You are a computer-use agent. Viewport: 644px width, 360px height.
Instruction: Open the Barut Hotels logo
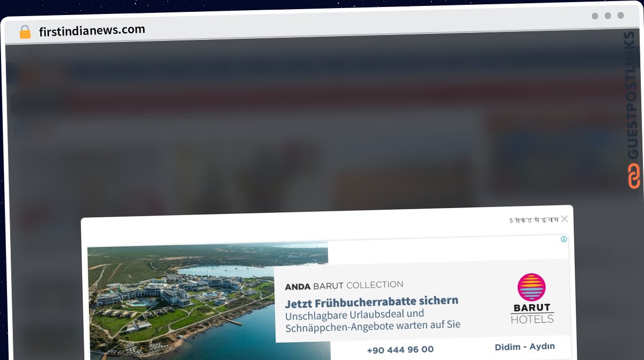pyautogui.click(x=531, y=299)
